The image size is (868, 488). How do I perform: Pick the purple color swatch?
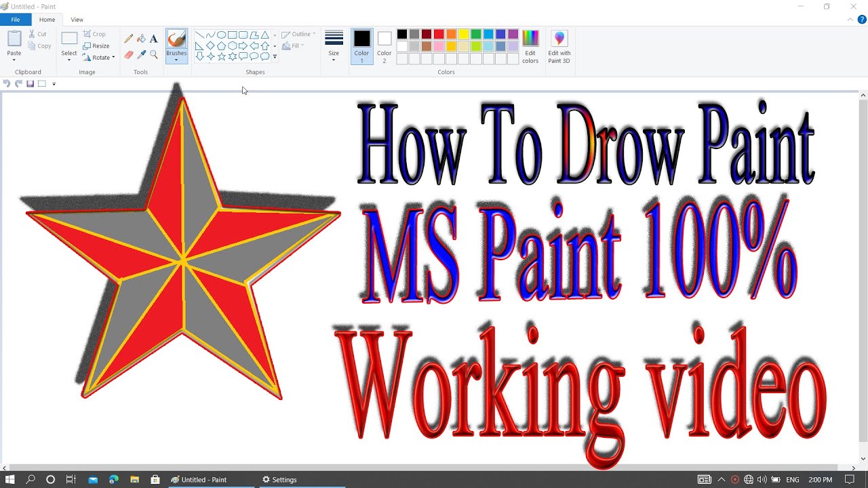(x=513, y=34)
